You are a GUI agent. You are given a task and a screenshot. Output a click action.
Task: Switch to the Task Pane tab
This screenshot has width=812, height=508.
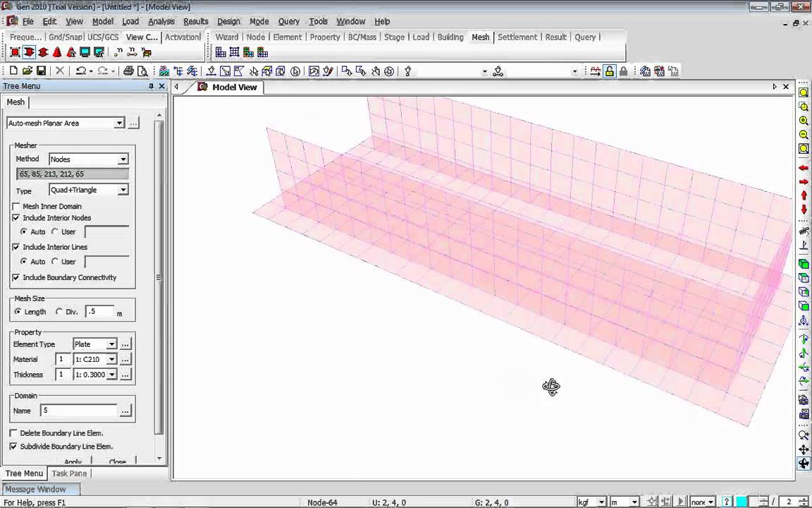tap(69, 473)
